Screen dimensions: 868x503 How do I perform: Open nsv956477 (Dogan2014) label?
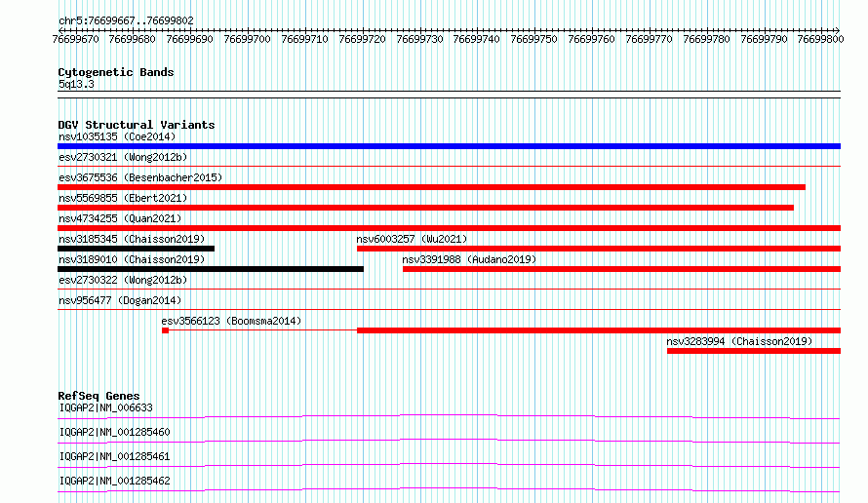pos(120,300)
